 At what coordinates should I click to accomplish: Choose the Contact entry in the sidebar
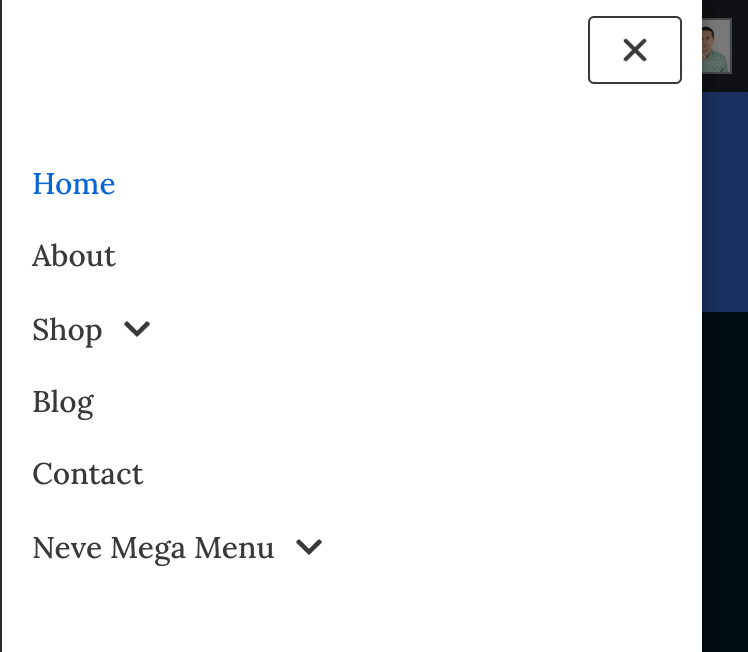[87, 474]
